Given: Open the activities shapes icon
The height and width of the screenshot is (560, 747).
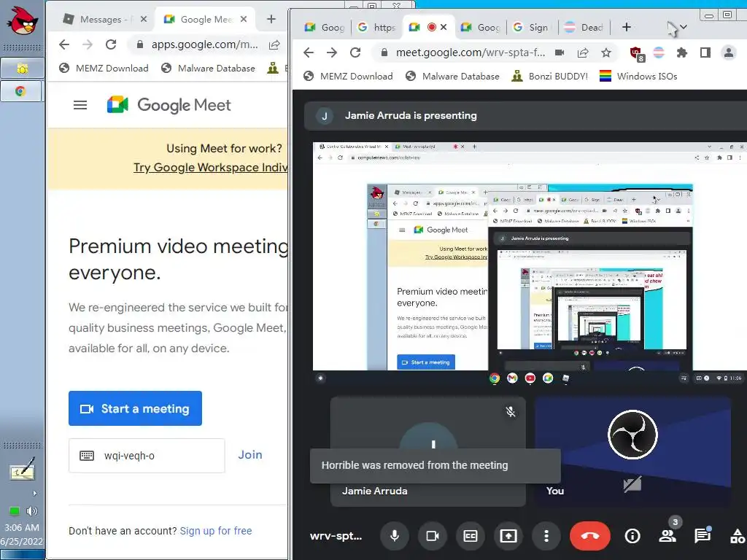Looking at the screenshot, I should click(x=738, y=536).
